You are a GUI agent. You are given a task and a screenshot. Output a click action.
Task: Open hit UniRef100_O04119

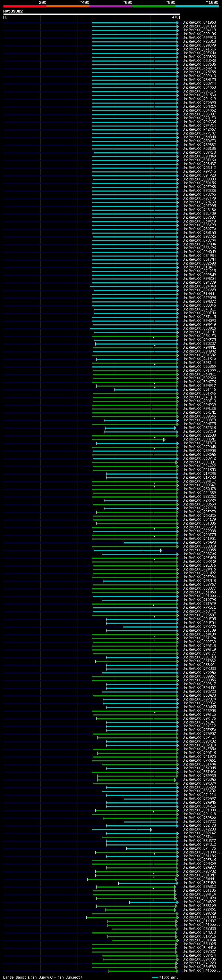(199, 30)
